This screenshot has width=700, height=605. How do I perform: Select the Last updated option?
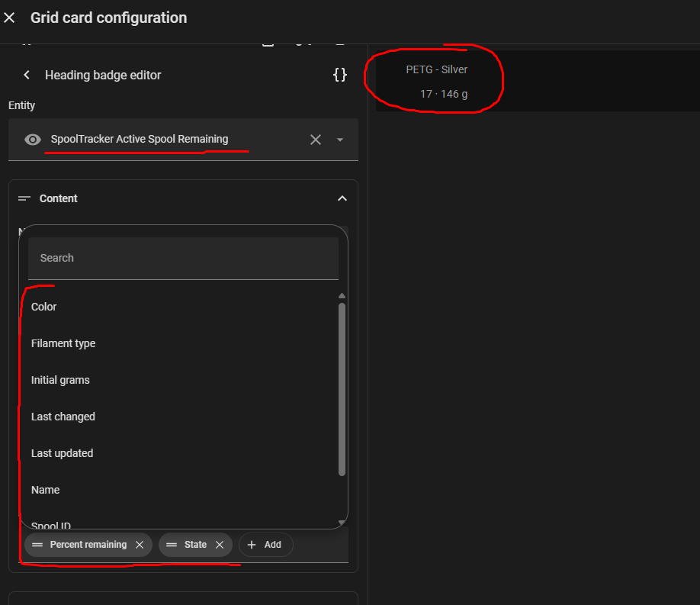coord(62,453)
